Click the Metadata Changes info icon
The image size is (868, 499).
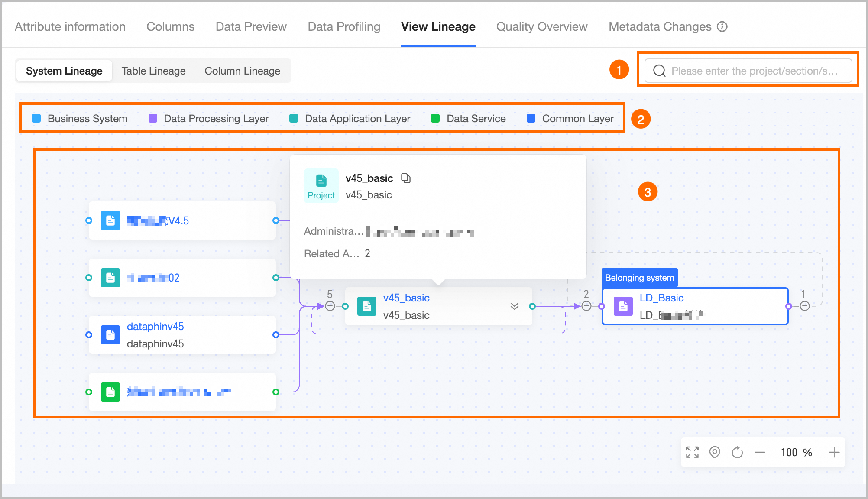click(x=722, y=26)
